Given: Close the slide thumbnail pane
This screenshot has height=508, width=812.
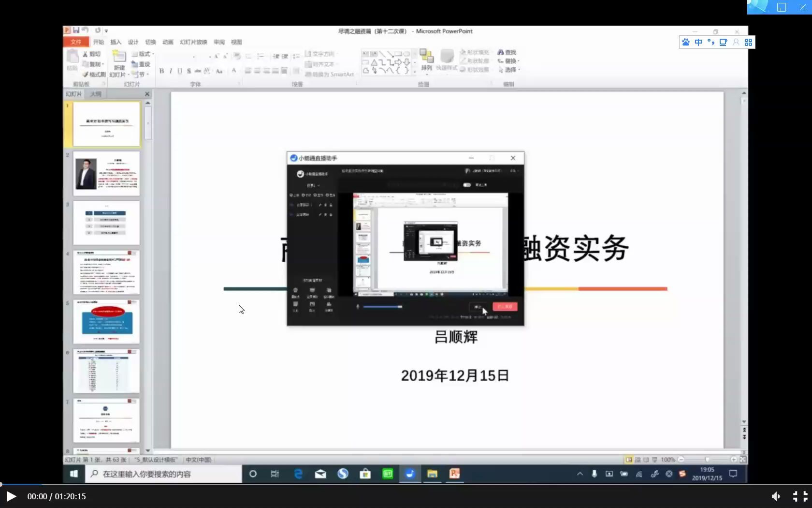Looking at the screenshot, I should (x=147, y=94).
